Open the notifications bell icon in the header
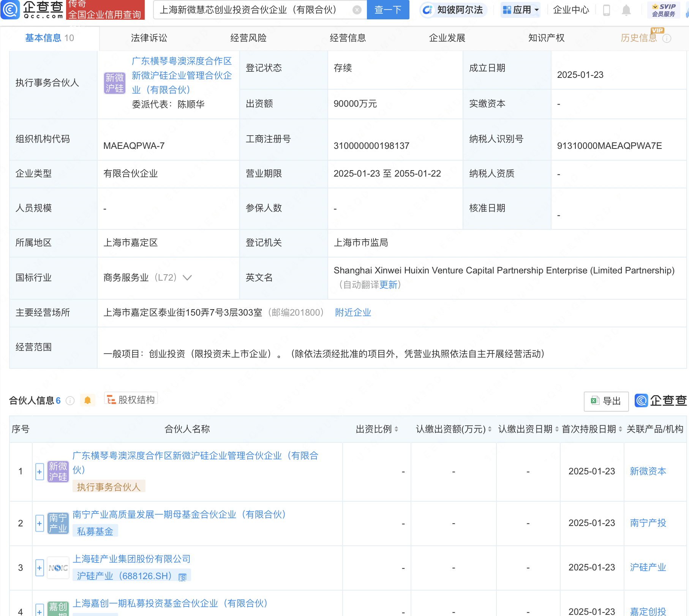Viewport: 689px width, 616px height. click(x=626, y=10)
